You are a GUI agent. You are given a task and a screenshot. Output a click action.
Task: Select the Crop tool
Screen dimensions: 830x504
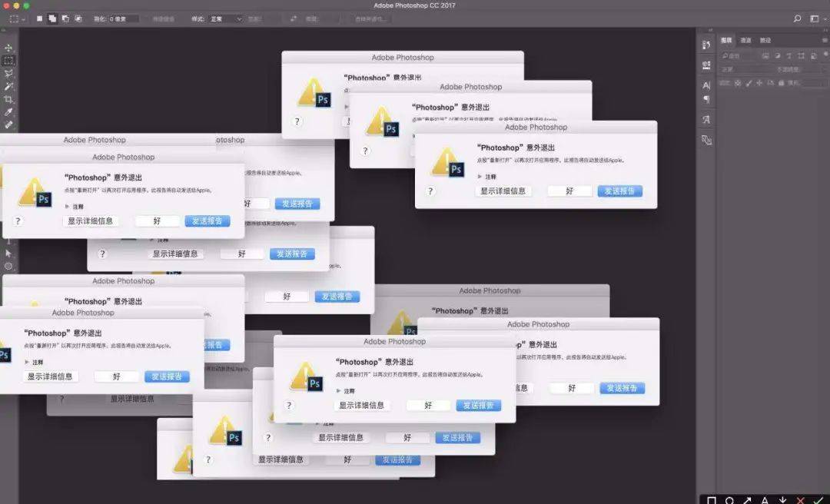(x=8, y=99)
